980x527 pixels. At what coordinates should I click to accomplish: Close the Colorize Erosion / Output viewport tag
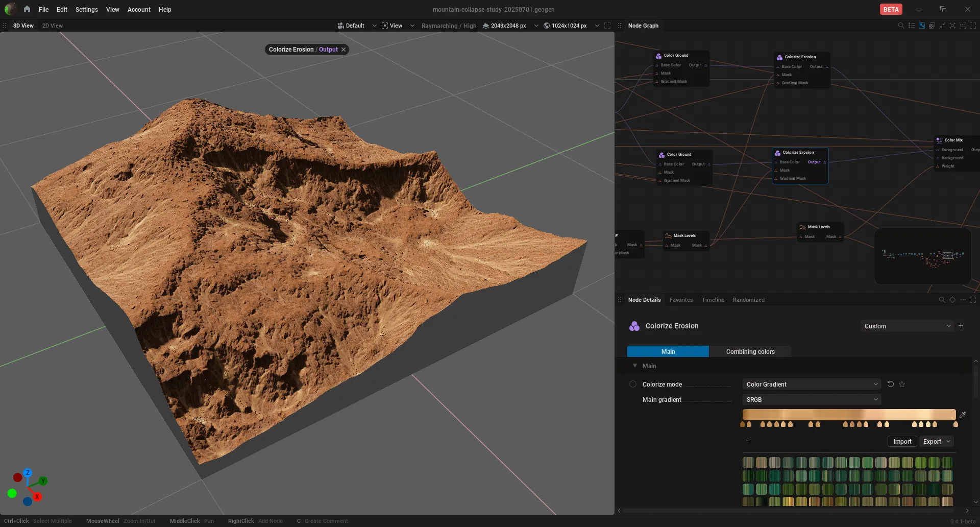tap(344, 50)
